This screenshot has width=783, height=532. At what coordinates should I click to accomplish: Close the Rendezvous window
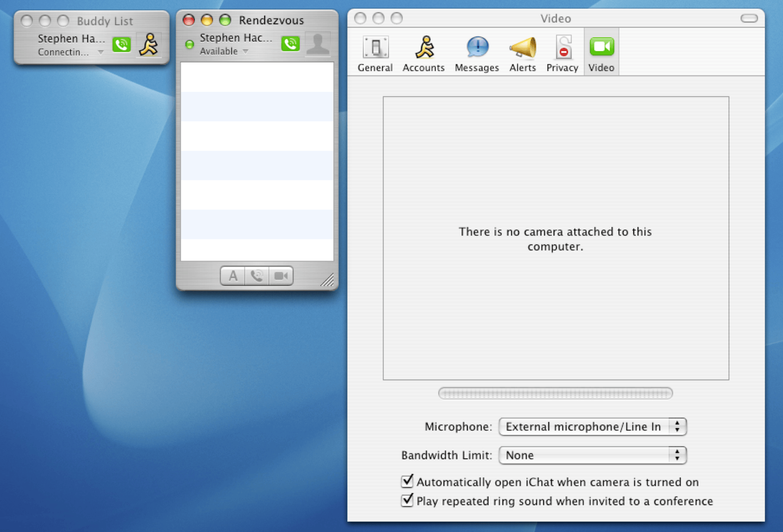[189, 20]
